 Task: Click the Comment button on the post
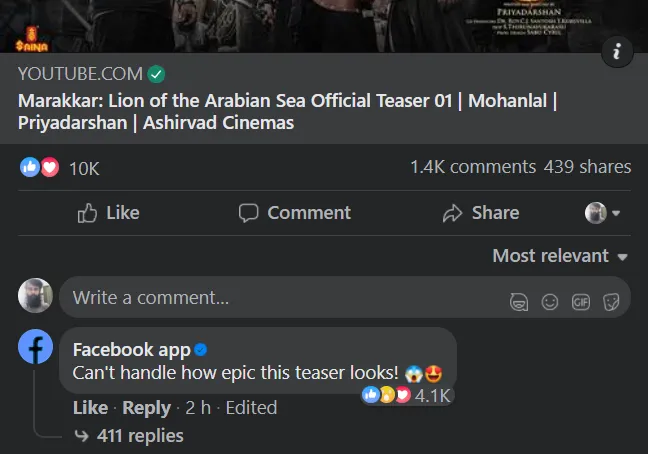pyautogui.click(x=294, y=213)
